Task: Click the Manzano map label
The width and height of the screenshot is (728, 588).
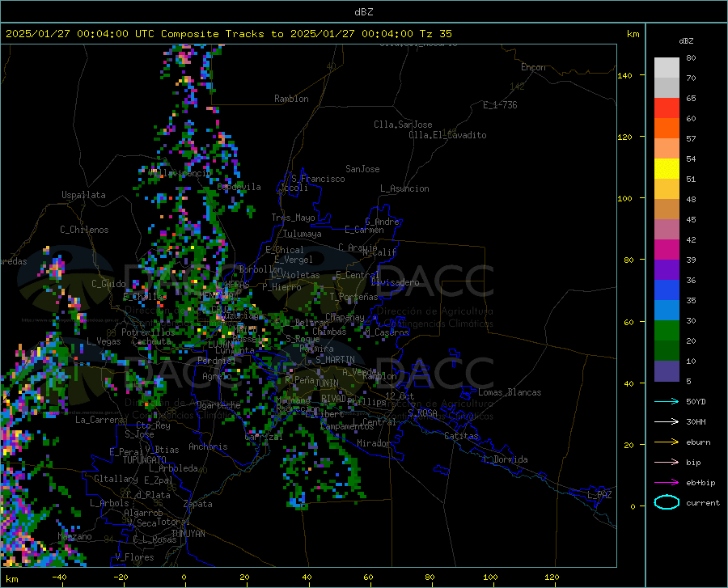Action: pos(74,536)
